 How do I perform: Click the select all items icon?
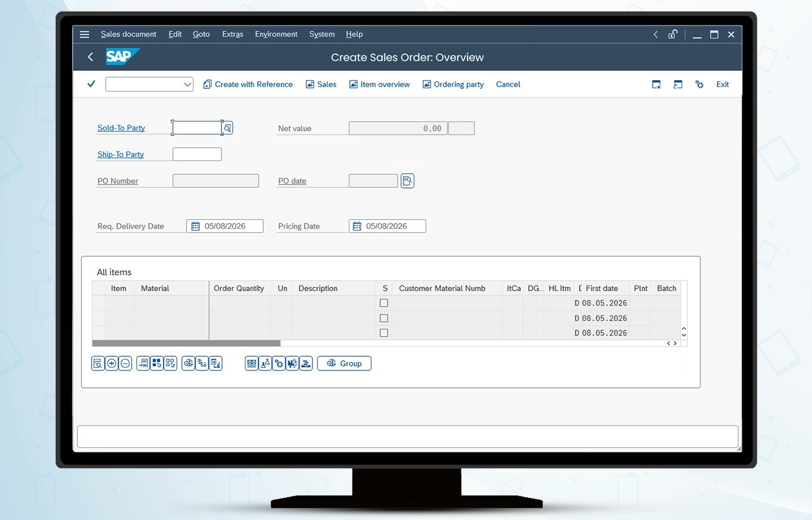coord(157,363)
